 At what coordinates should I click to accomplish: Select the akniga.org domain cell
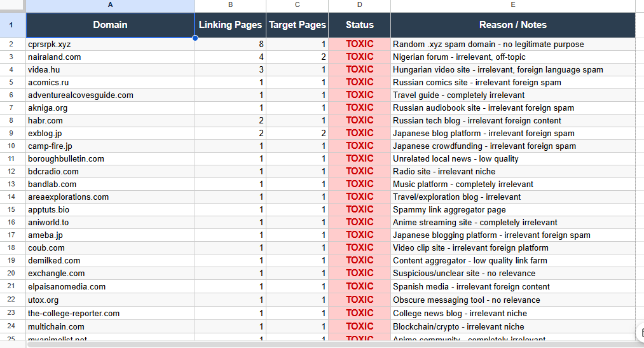pyautogui.click(x=110, y=108)
